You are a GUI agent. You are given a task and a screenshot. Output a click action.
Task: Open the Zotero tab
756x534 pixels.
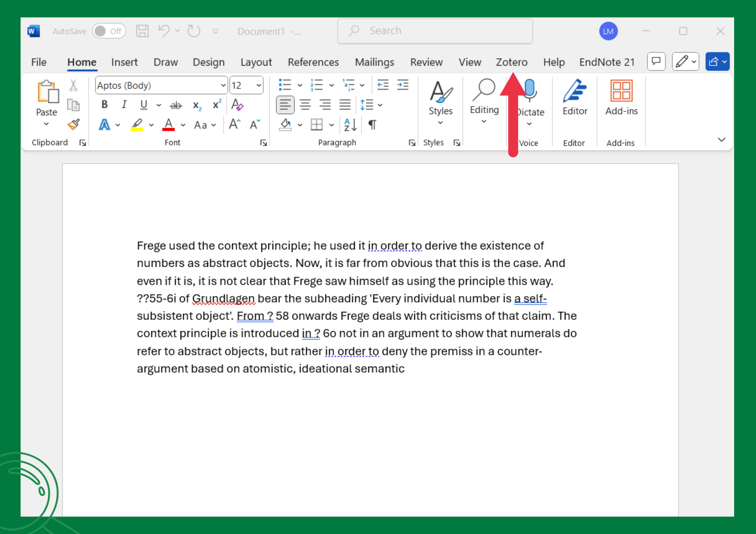click(512, 62)
